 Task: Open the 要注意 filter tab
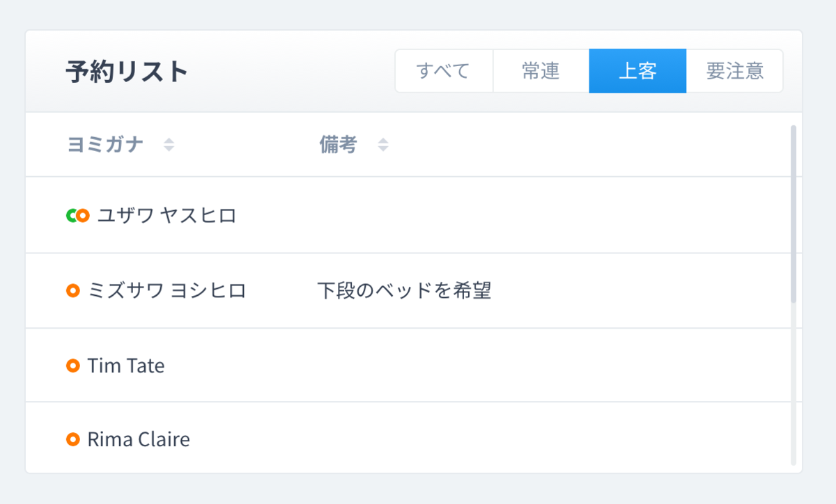coord(734,71)
